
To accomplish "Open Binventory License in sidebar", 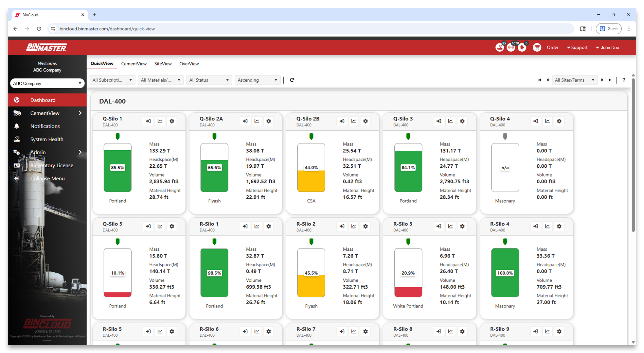I will point(47,165).
